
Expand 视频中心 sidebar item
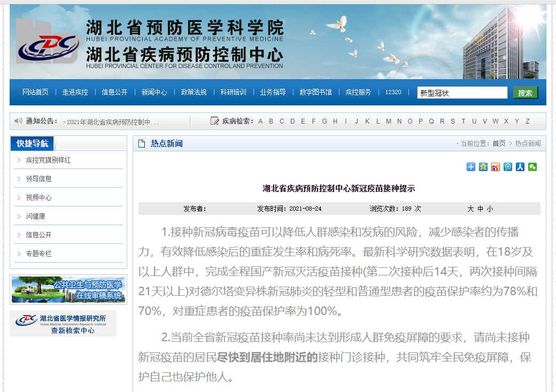(x=38, y=197)
